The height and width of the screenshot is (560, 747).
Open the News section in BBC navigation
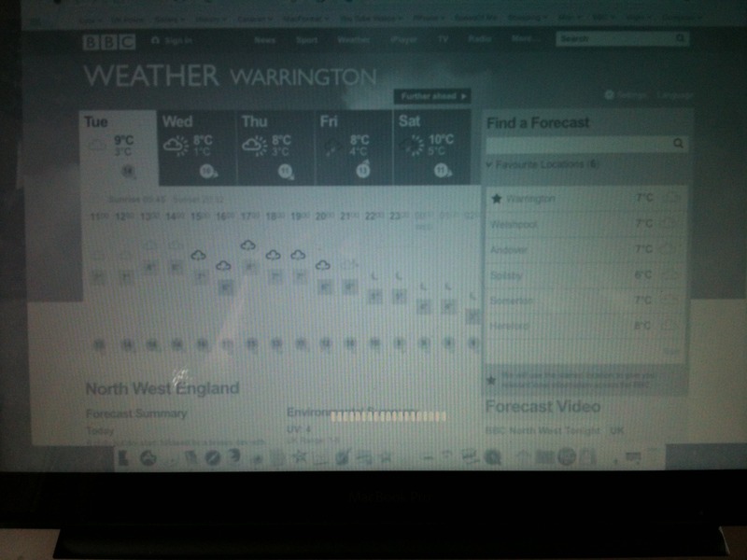click(264, 40)
